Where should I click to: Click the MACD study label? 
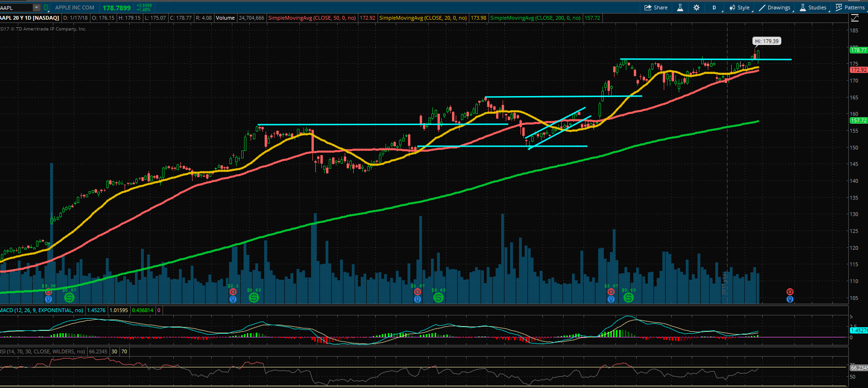(42, 310)
